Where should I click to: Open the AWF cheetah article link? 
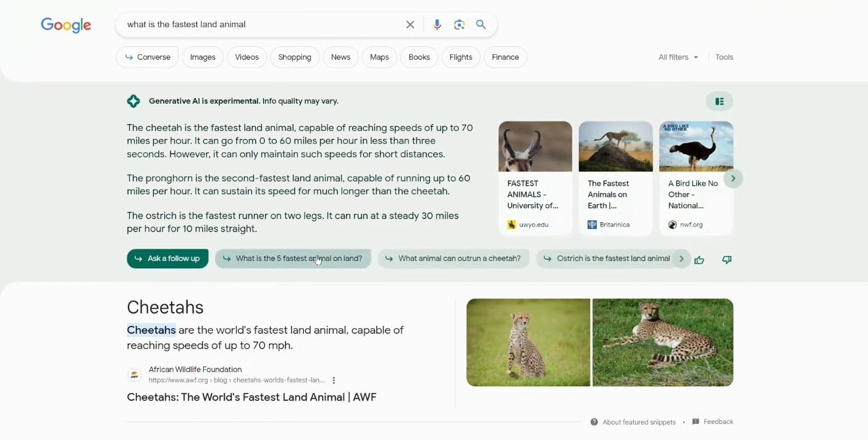(252, 397)
